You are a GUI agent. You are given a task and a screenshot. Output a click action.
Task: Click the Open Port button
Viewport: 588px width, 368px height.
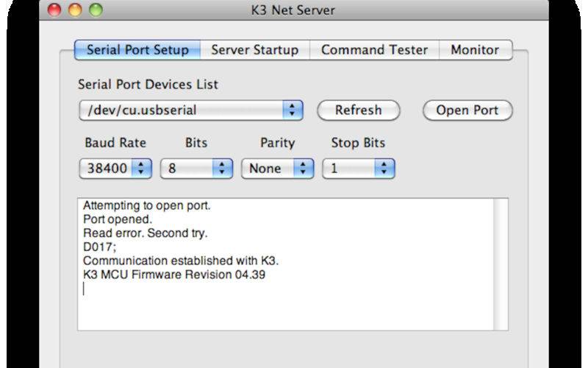pos(467,110)
